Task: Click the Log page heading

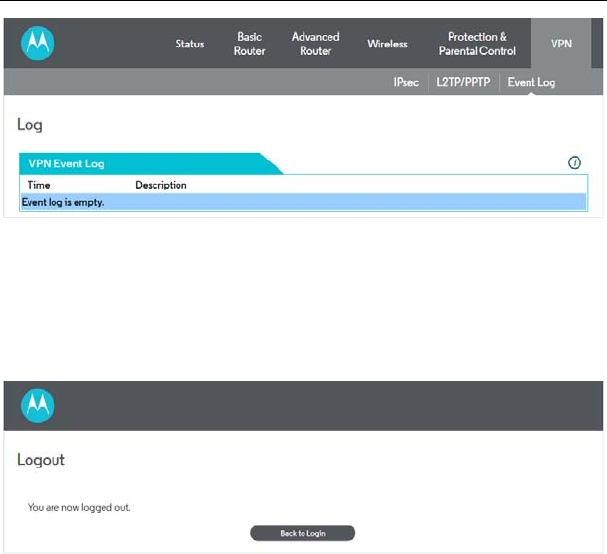Action: (30, 125)
